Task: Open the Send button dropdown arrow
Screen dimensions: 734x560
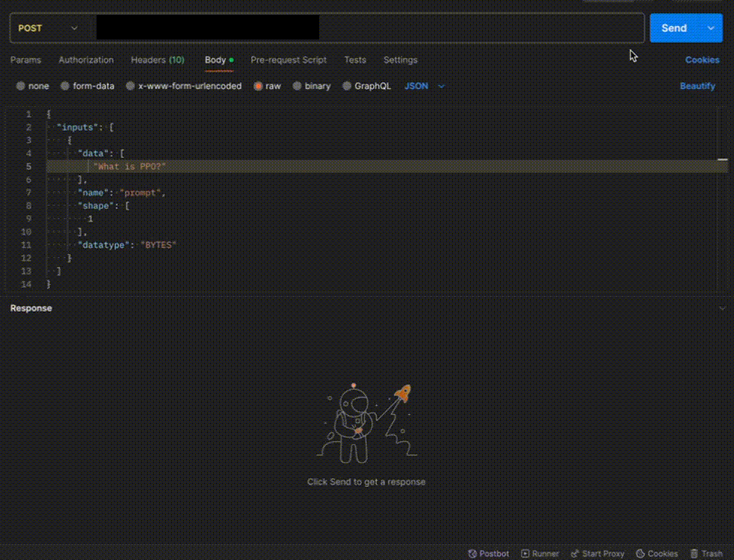Action: (710, 28)
